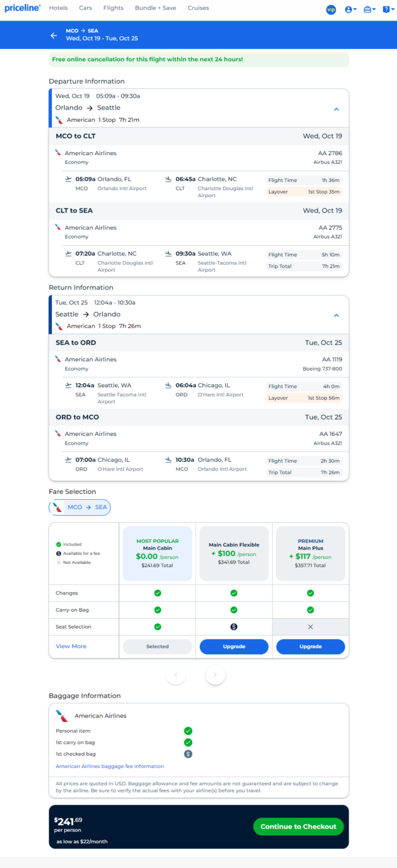
Task: Click the takeoff icon beside 12:04a Seattle
Action: [68, 385]
